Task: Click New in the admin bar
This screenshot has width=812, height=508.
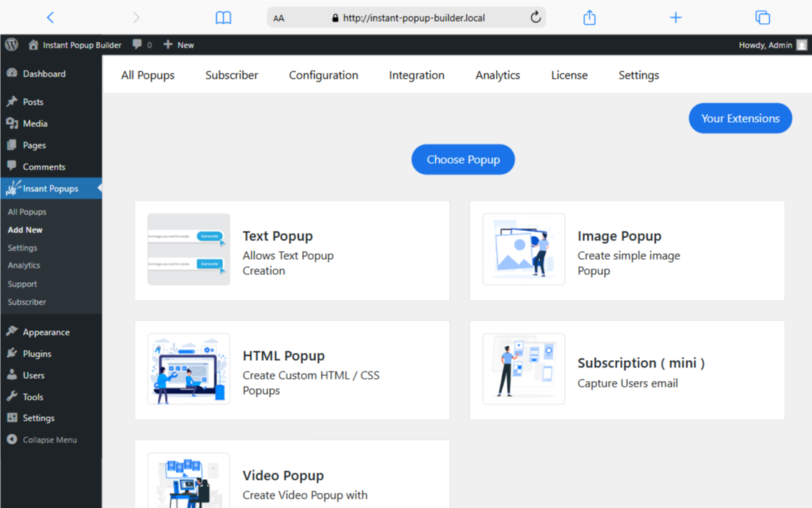Action: [x=179, y=45]
